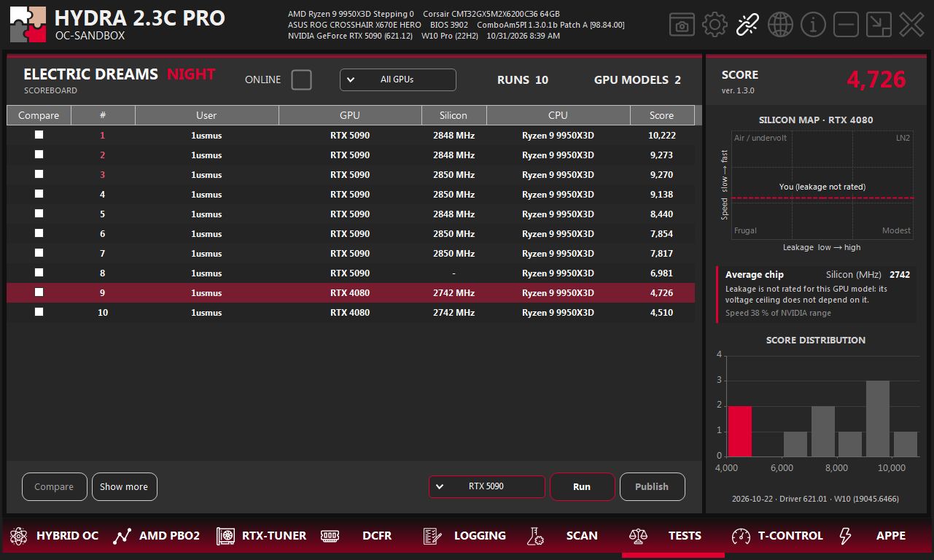Click the User column header
This screenshot has width=934, height=560.
coord(206,115)
